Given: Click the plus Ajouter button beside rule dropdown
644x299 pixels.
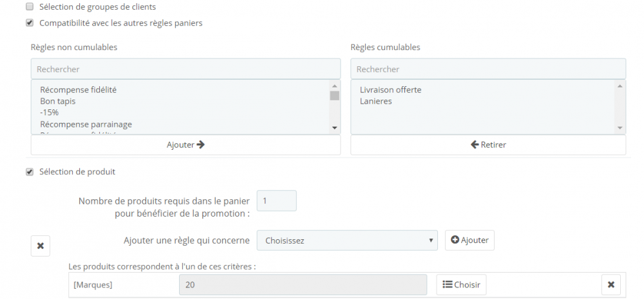Looking at the screenshot, I should [469, 240].
